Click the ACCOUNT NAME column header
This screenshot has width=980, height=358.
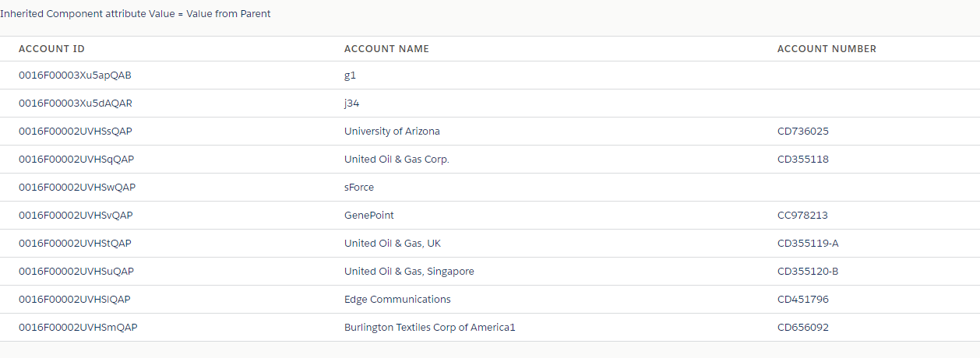point(386,48)
